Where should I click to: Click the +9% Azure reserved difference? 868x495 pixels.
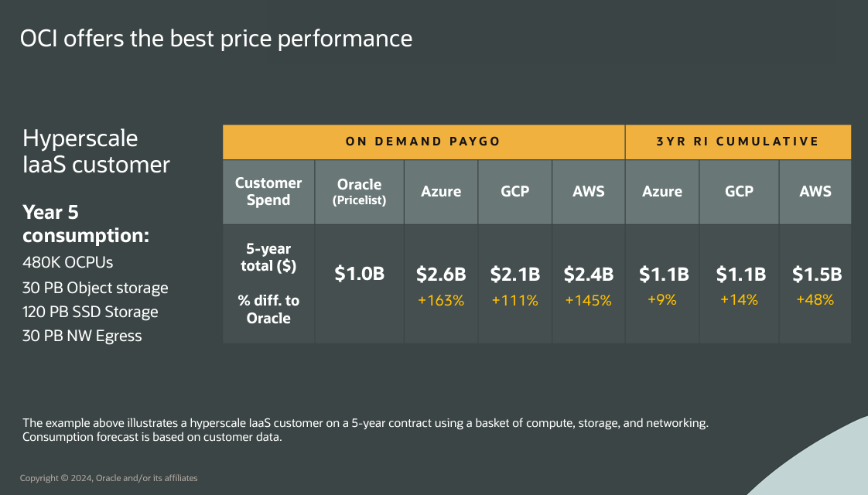(662, 300)
